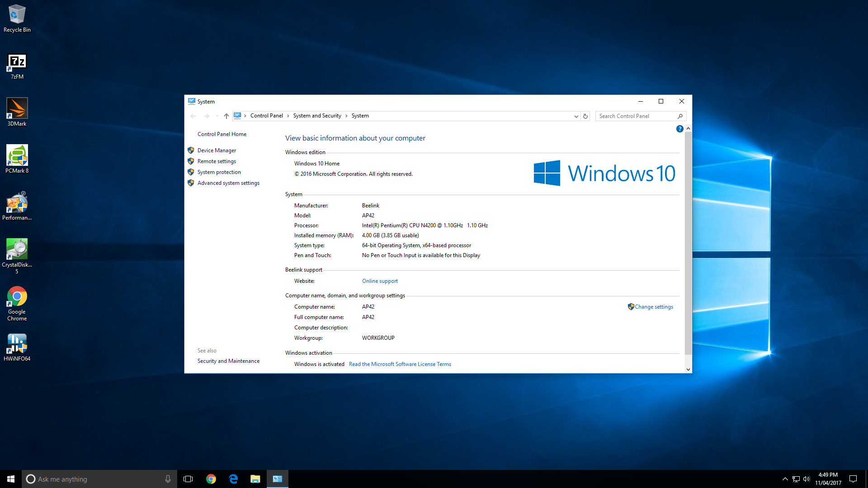The height and width of the screenshot is (488, 868).
Task: Open File Explorer from the taskbar
Action: click(255, 479)
